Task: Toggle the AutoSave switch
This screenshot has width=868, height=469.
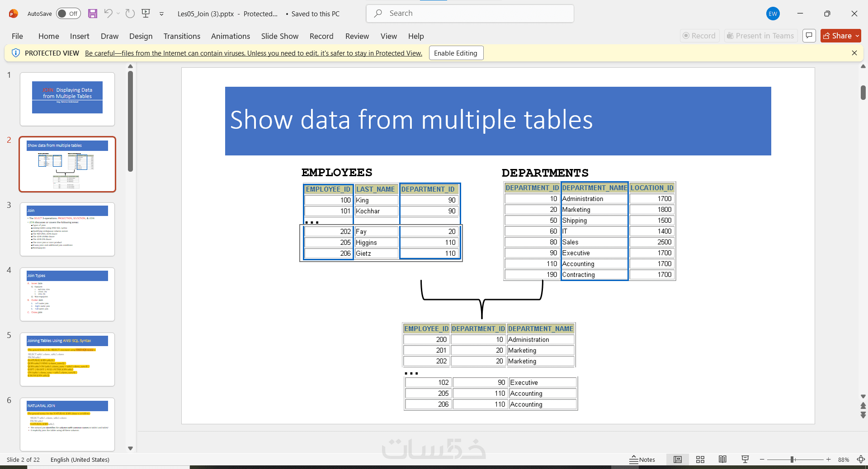Action: pos(68,14)
